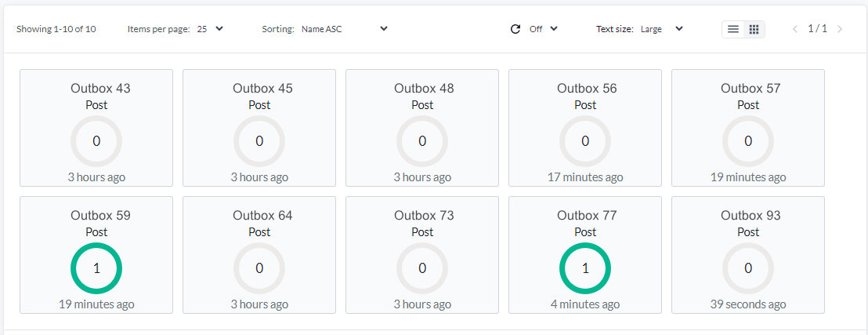Click the Outbox 64 title

point(262,215)
